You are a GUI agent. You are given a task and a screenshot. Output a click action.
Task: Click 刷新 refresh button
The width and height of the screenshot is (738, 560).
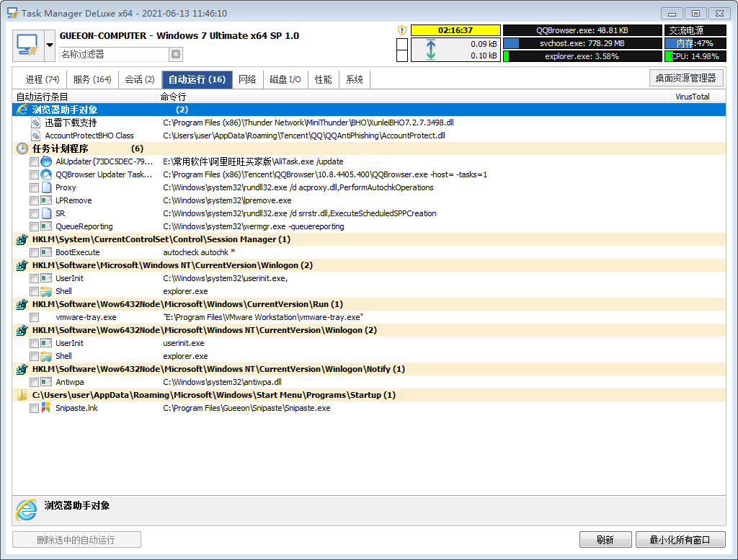(x=605, y=540)
